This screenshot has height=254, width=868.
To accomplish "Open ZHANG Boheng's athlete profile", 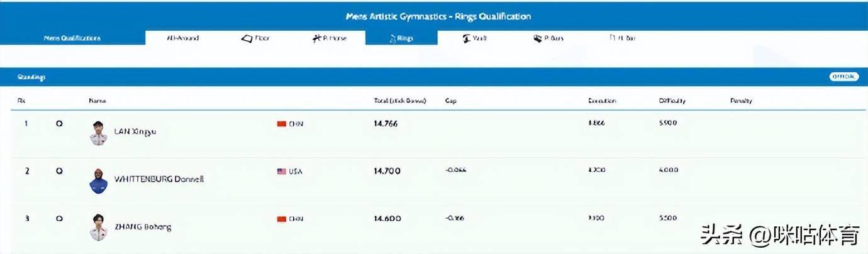I will click(x=143, y=227).
